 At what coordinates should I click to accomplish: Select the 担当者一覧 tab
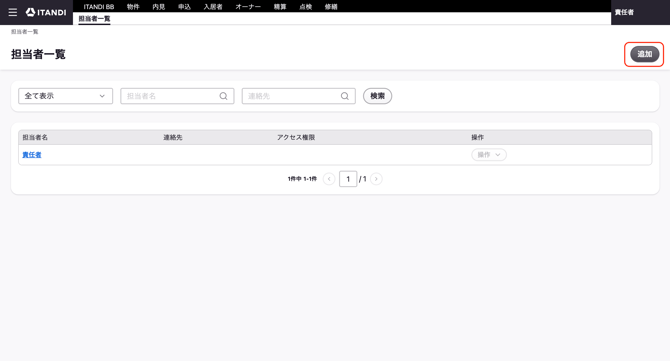tap(94, 19)
